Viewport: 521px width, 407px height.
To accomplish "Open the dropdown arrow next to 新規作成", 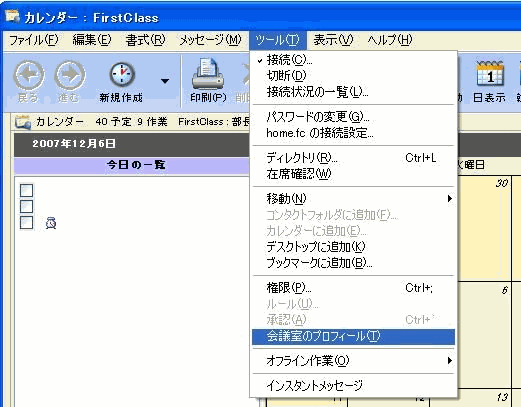I will [165, 81].
